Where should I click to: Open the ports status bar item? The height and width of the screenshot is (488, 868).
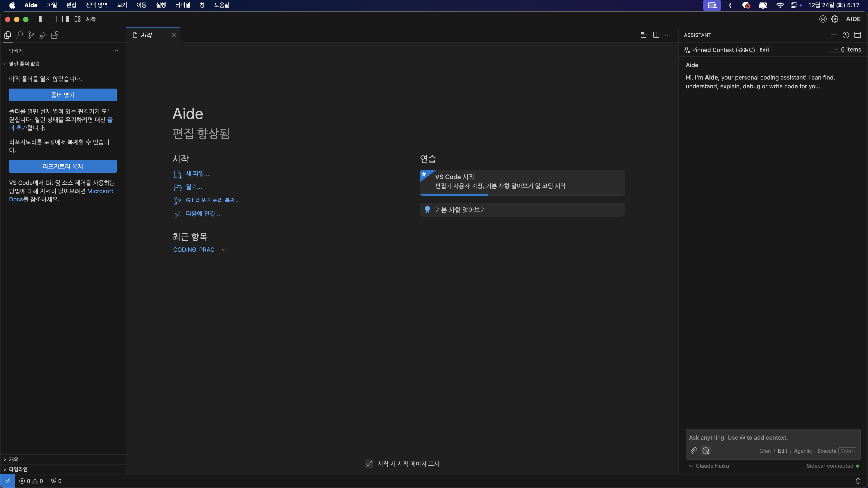[56, 481]
